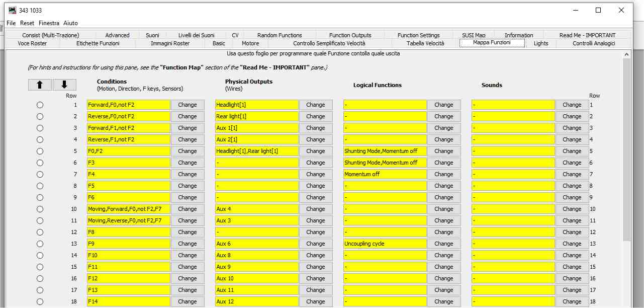Change Sounds setting for row 10

[572, 209]
